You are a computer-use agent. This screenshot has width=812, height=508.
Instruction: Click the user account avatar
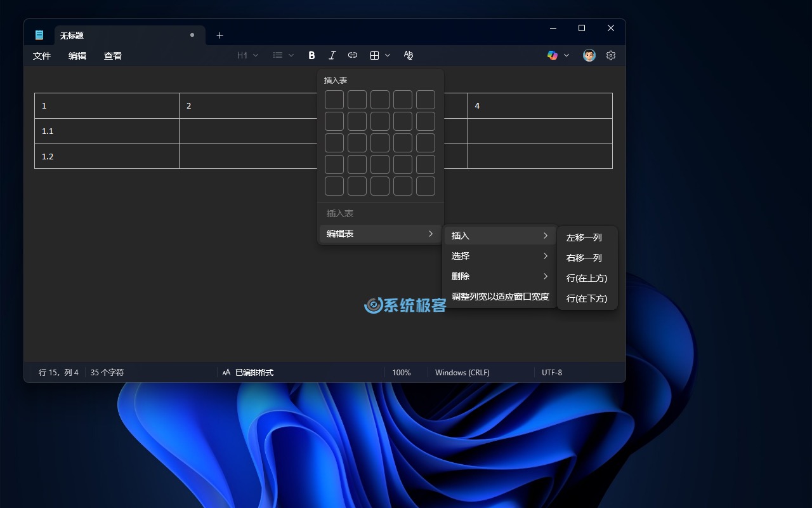click(589, 55)
